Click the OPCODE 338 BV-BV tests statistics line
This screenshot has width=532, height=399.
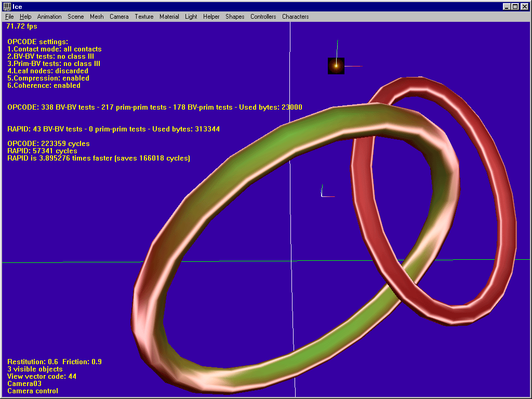click(x=155, y=107)
